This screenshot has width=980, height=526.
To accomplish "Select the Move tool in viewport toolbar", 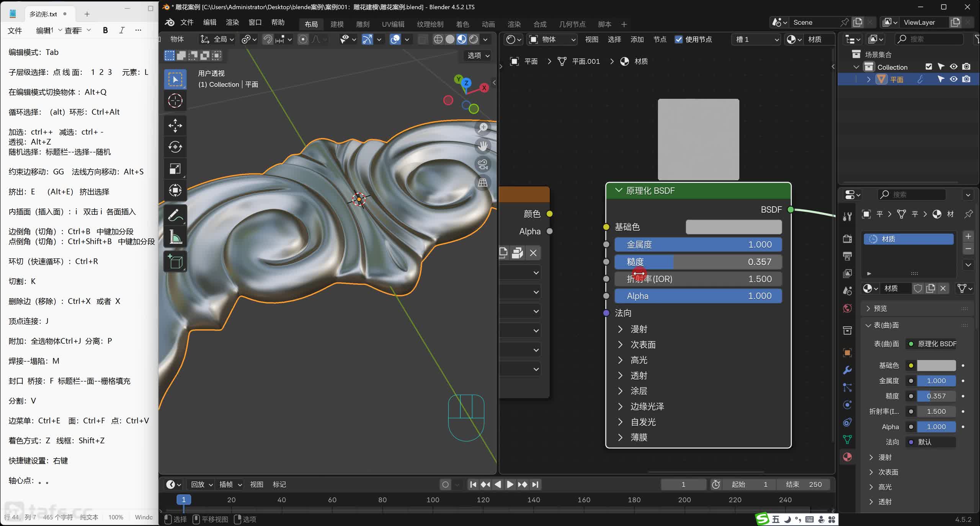I will [175, 126].
